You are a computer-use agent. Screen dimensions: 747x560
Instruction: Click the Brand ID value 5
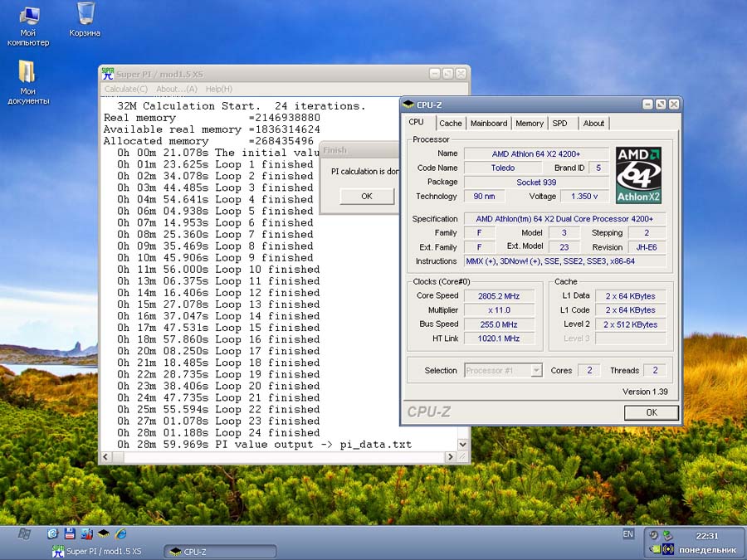click(598, 168)
